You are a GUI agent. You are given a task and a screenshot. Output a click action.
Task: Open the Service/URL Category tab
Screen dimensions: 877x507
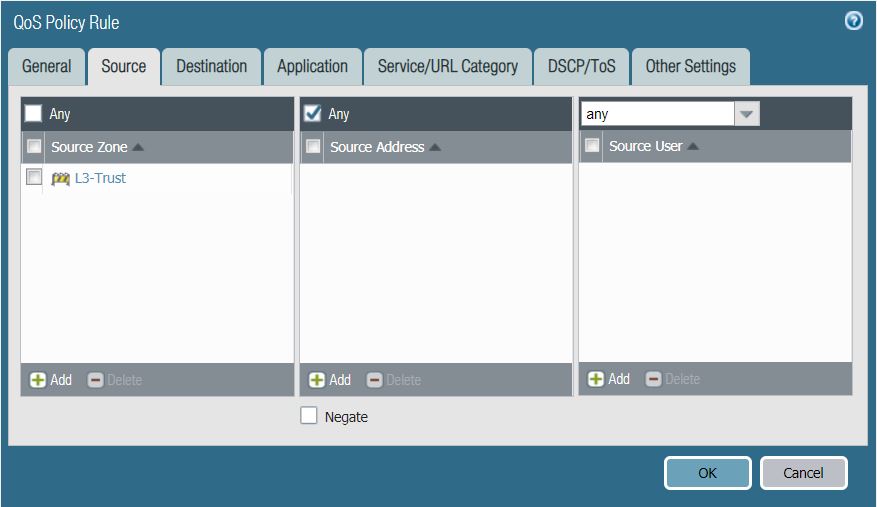pos(447,67)
